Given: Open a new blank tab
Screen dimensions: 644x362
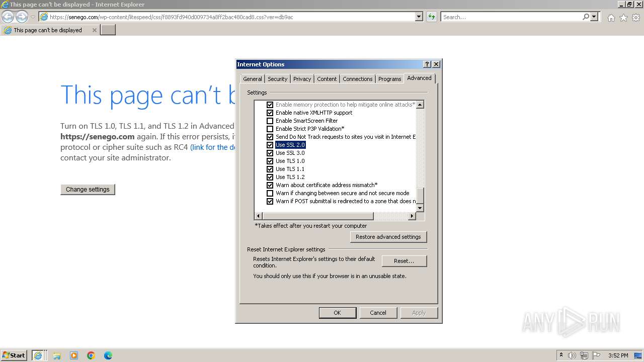Looking at the screenshot, I should [108, 30].
